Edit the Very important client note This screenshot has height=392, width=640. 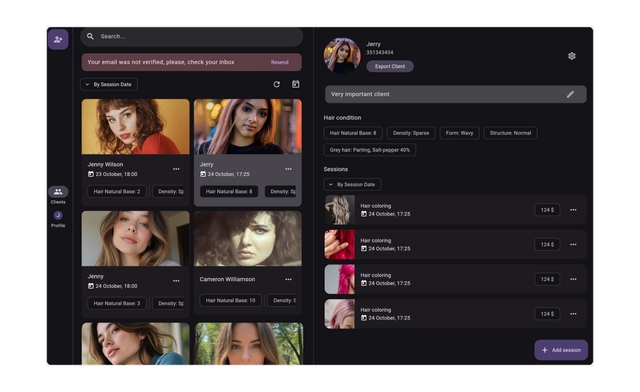(570, 94)
